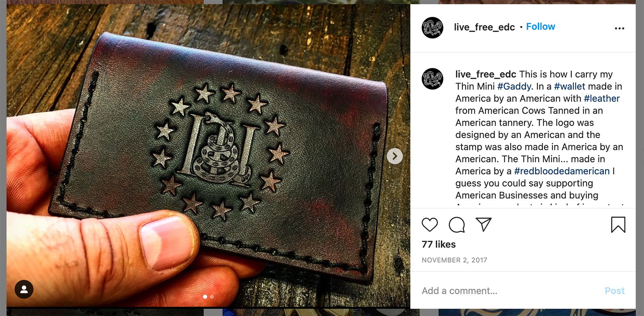Image resolution: width=644 pixels, height=316 pixels.
Task: Open comments via speech bubble icon
Action: 457,225
